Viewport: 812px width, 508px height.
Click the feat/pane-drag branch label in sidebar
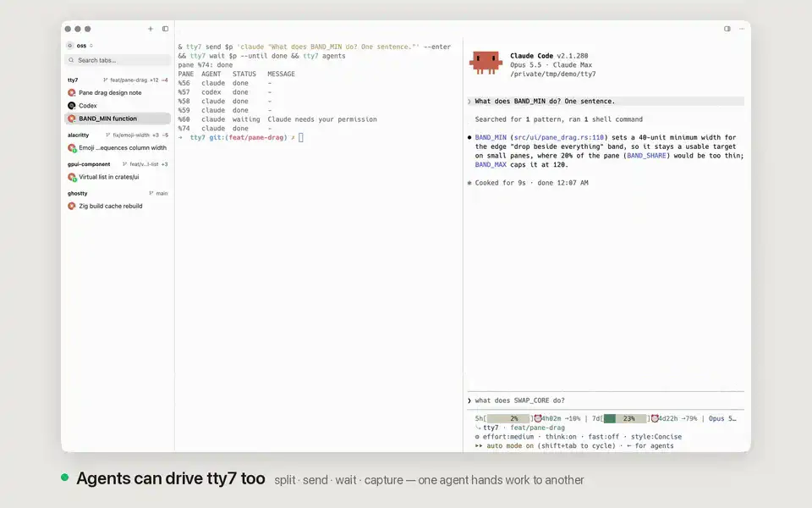pos(129,80)
